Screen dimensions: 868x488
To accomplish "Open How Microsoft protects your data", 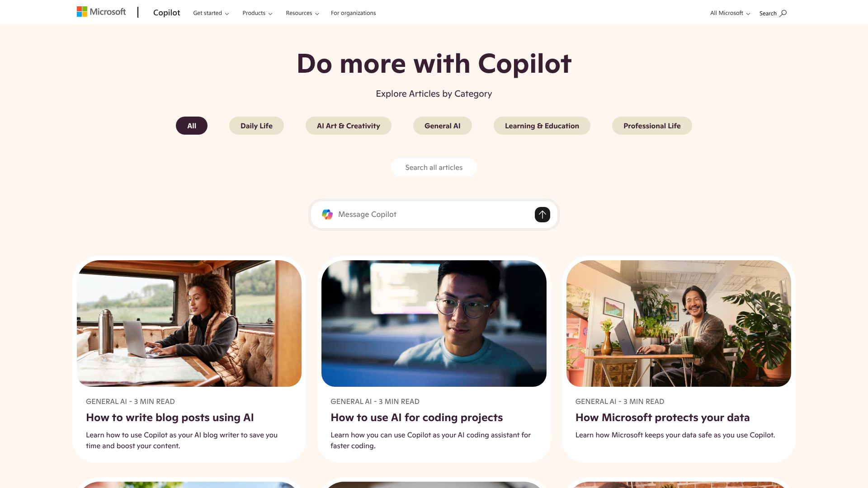I will click(x=662, y=418).
